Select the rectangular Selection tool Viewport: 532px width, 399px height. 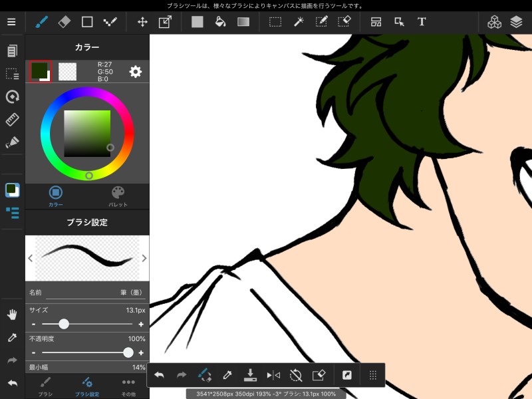coord(275,22)
